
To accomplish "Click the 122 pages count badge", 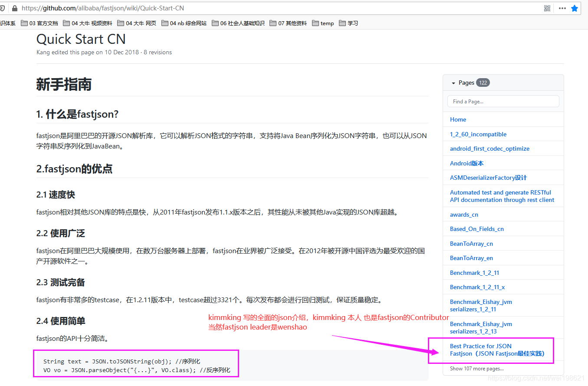I will (483, 82).
